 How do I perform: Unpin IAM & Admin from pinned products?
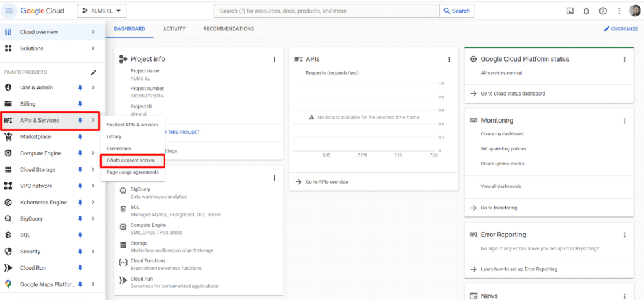(x=80, y=87)
